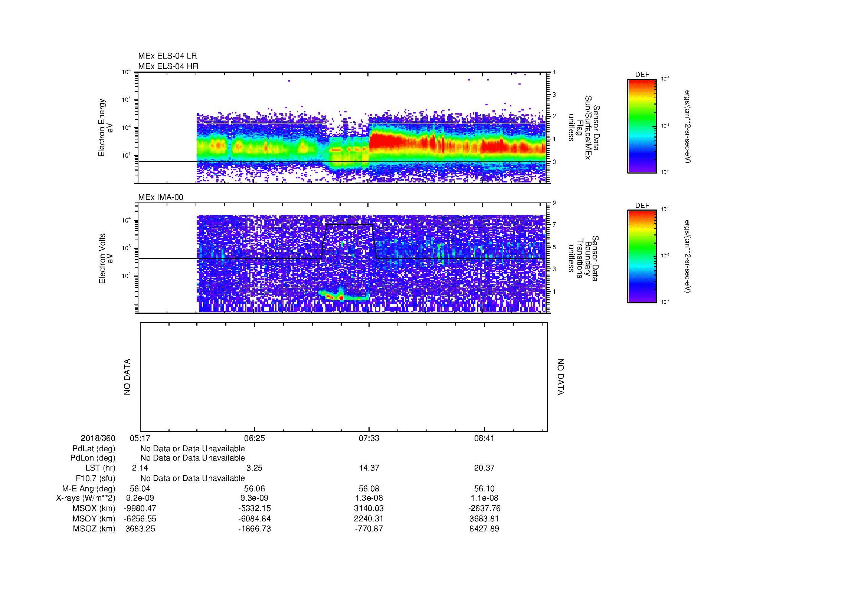Click the lower DEF color bar
Image resolution: width=868 pixels, height=613 pixels.
[642, 257]
